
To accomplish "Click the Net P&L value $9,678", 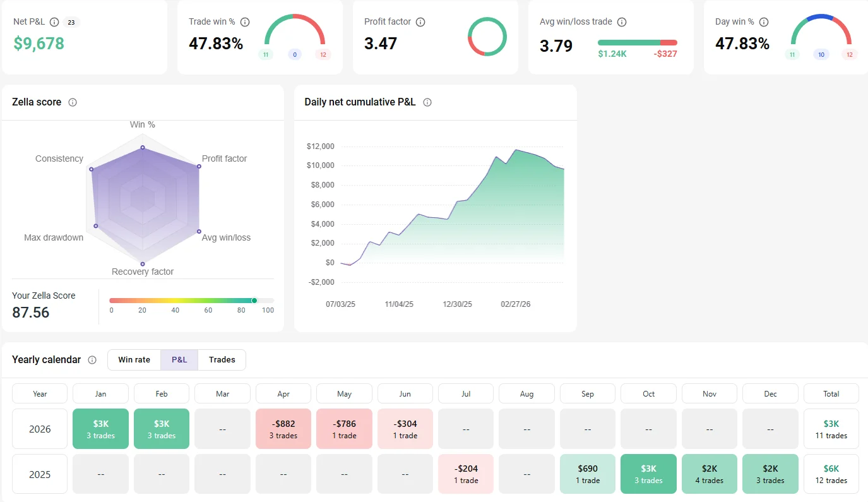I will coord(39,44).
